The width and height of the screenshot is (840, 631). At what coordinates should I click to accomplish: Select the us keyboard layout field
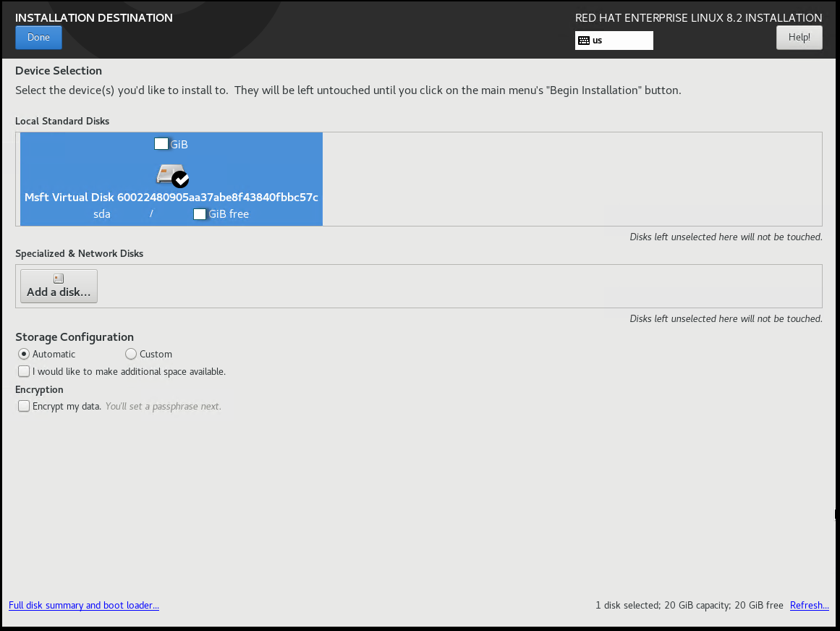(x=614, y=41)
